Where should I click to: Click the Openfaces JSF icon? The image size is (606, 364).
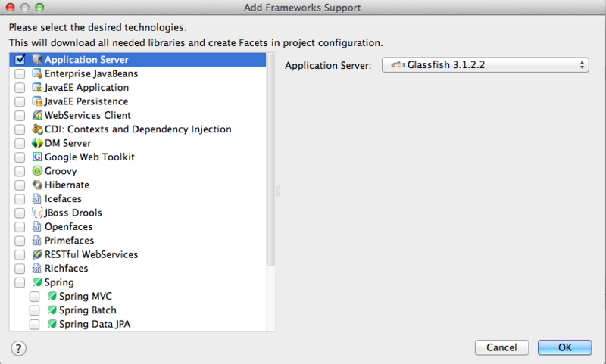pos(37,226)
